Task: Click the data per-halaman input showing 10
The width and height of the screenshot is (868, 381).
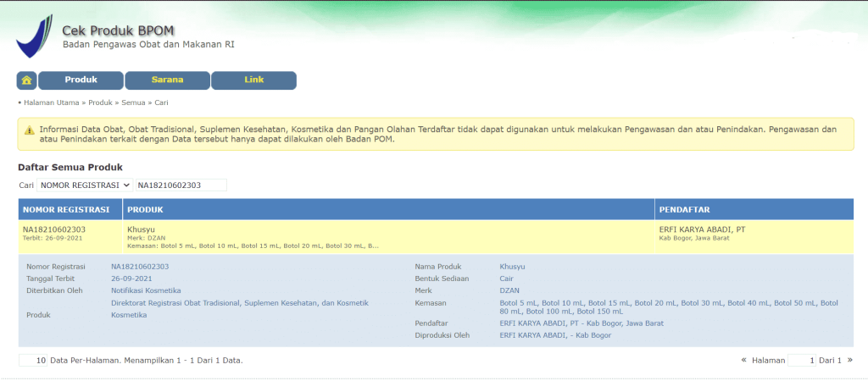Action: [x=33, y=361]
